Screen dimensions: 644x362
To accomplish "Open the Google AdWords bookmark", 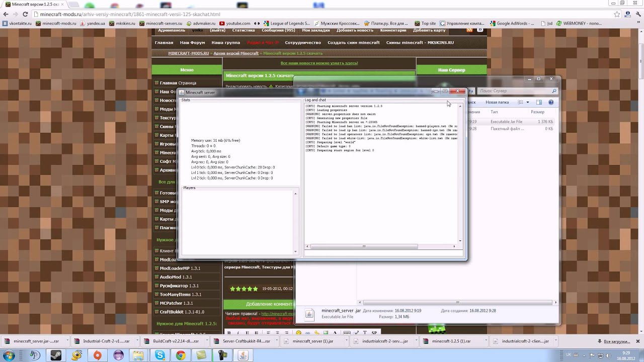I will coord(512,23).
